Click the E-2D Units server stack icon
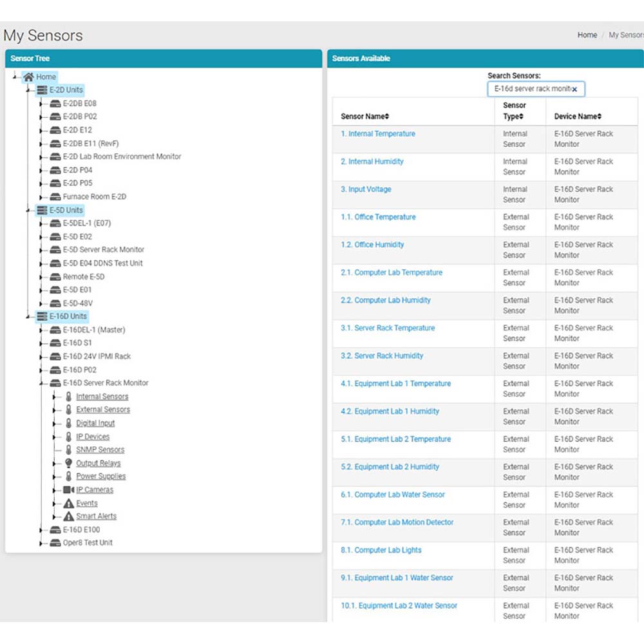 click(42, 90)
